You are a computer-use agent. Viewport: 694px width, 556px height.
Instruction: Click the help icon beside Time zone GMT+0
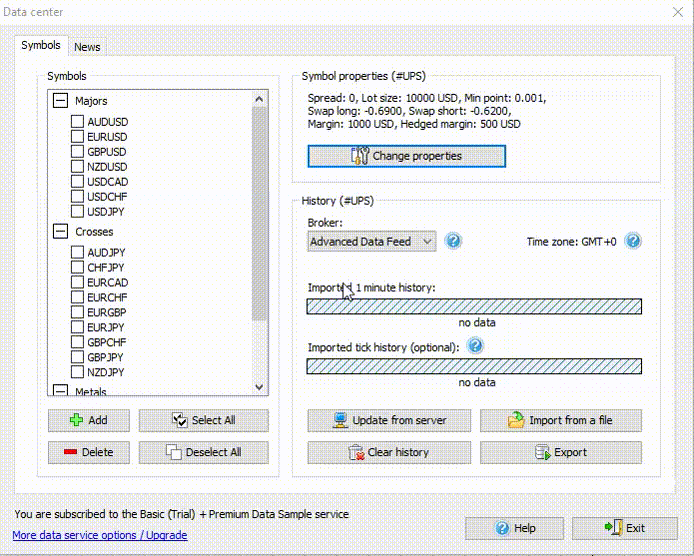pyautogui.click(x=633, y=241)
